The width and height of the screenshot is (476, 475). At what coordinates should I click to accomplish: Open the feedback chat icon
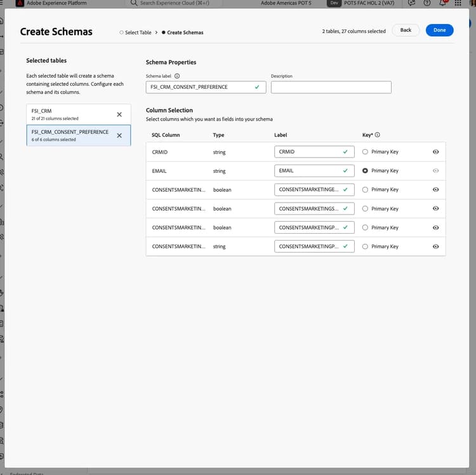click(411, 3)
